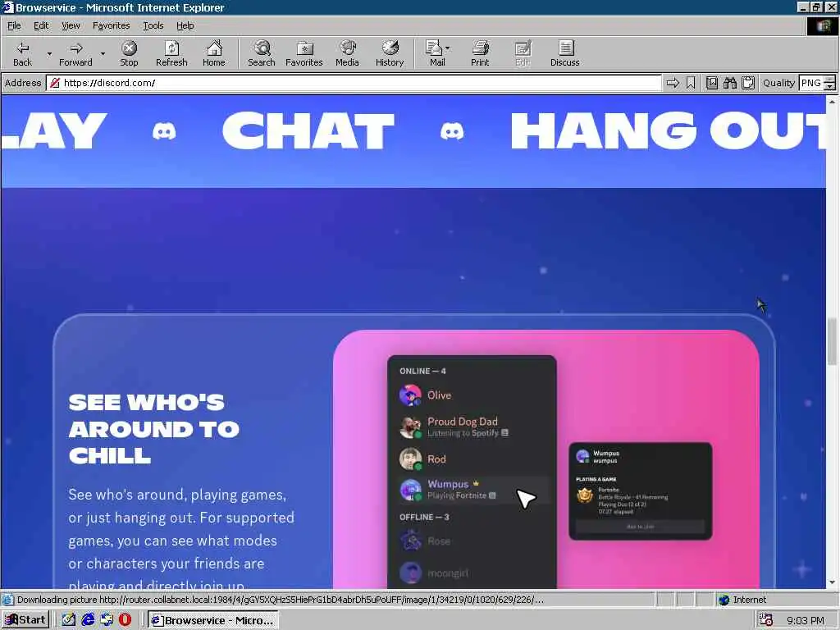This screenshot has height=630, width=840.
Task: Open the Forward history dropdown arrow
Action: [x=103, y=53]
